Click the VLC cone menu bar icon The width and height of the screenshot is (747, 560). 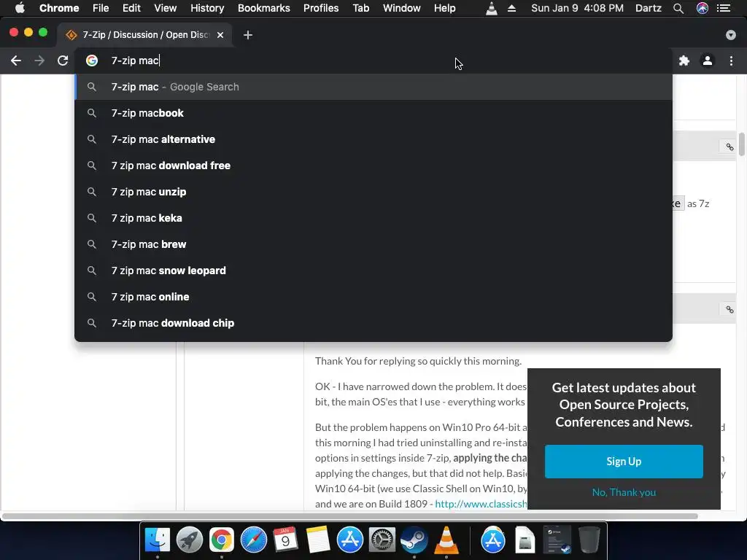click(x=491, y=8)
